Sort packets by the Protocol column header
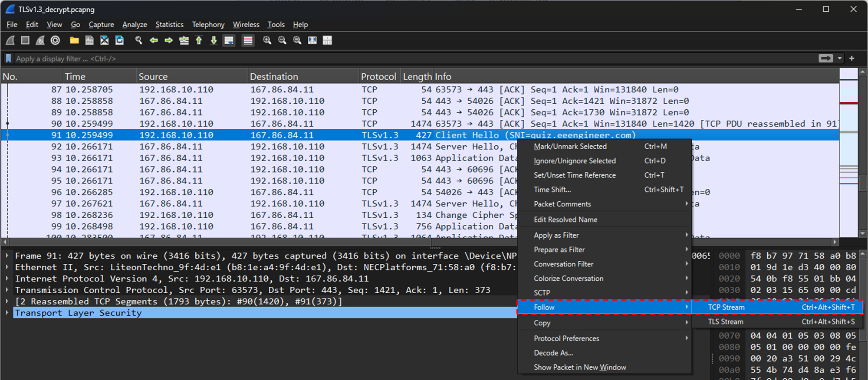868x380 pixels. [378, 77]
